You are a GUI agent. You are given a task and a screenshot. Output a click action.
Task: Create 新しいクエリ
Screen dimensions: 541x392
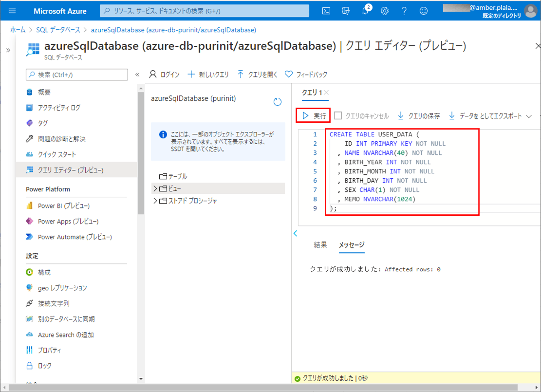(x=208, y=75)
